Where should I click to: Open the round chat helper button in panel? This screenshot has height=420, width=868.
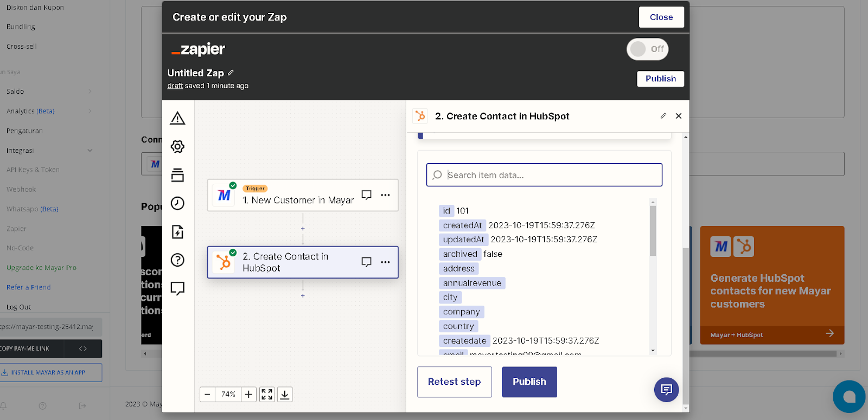[666, 390]
